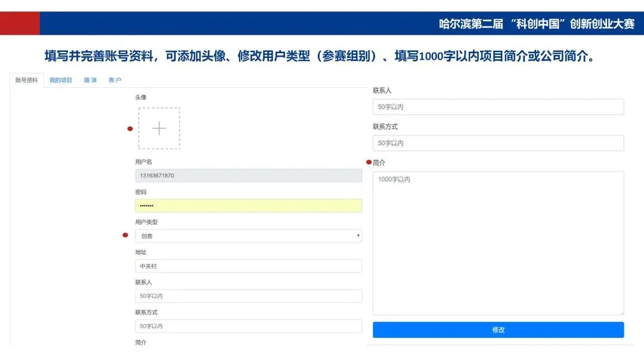The height and width of the screenshot is (363, 644).
Task: Click the right-side 联系方式 input box
Action: (x=498, y=143)
